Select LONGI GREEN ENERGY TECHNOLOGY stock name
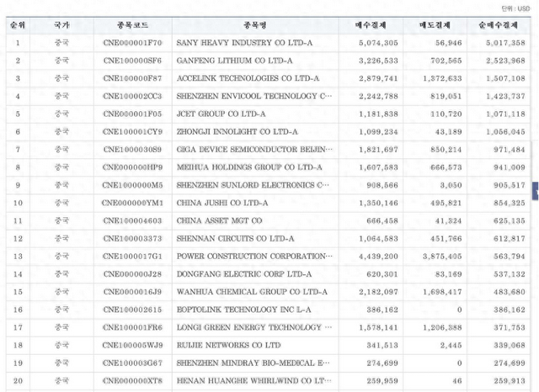Screen dimensions: 539x392 point(254,327)
